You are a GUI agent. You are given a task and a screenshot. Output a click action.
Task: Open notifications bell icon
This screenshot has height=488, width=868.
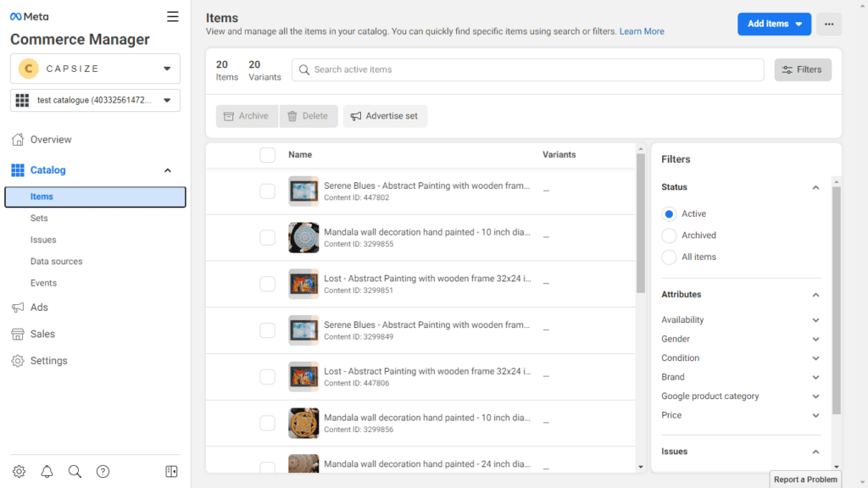47,471
